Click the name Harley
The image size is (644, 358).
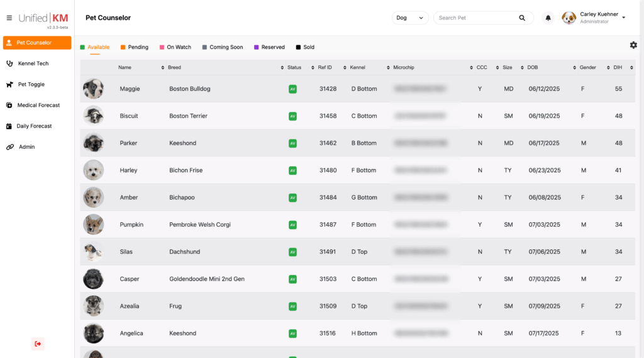click(x=128, y=170)
